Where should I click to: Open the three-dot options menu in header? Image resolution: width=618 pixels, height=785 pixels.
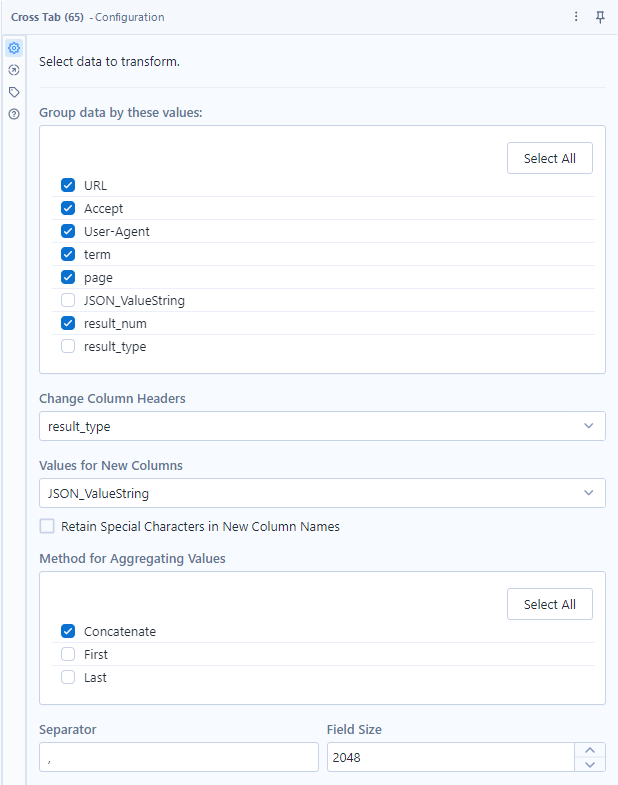point(576,17)
